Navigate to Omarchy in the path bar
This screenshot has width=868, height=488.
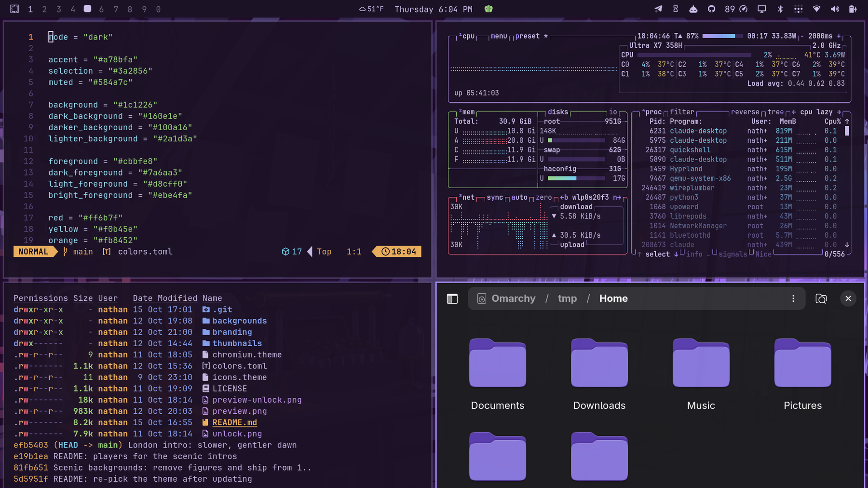tap(513, 298)
